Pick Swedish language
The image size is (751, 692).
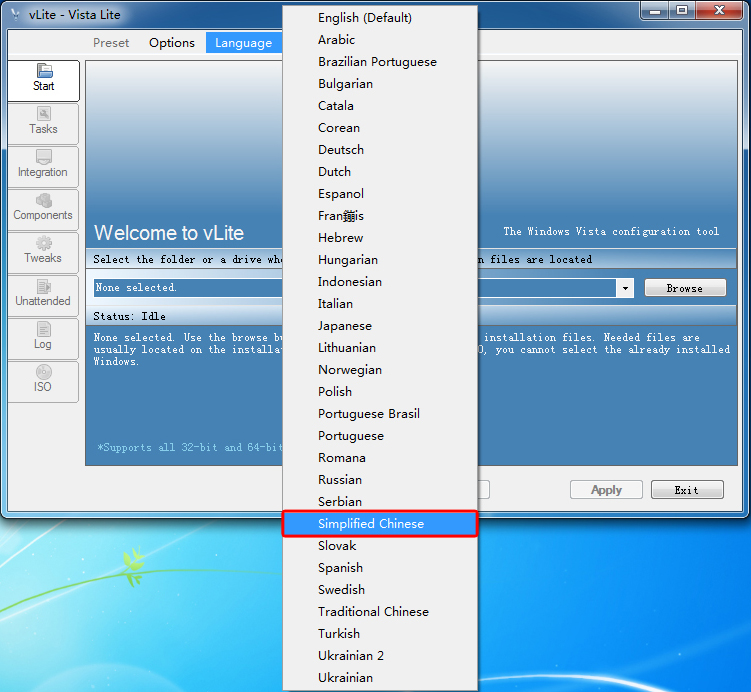[x=380, y=590]
